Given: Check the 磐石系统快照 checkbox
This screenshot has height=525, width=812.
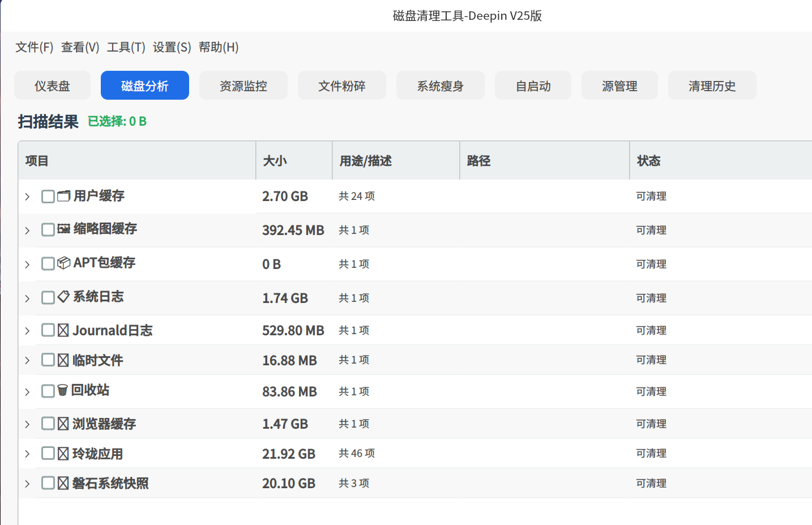Looking at the screenshot, I should 48,483.
